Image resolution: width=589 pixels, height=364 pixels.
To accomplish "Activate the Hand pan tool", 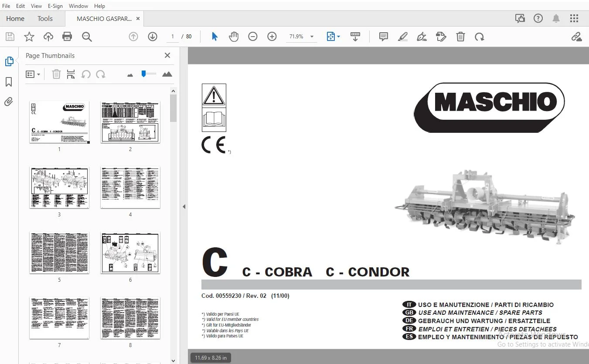I will 234,37.
